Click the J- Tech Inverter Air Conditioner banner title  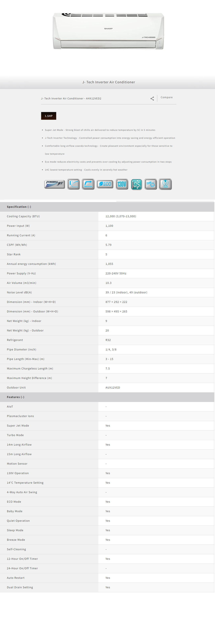click(x=109, y=82)
